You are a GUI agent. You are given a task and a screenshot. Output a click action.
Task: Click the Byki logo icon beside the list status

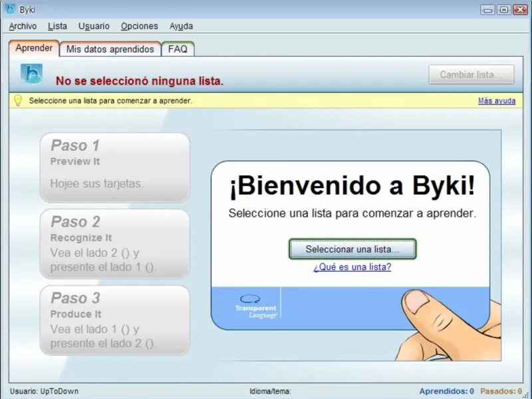point(31,74)
